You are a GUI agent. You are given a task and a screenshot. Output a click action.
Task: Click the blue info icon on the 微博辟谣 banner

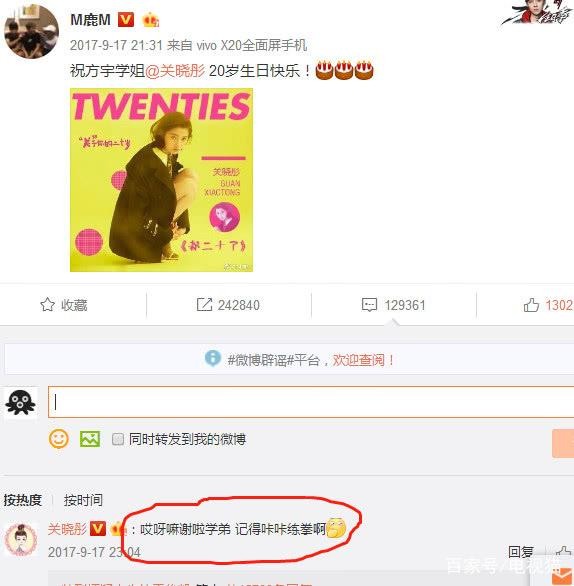tap(213, 359)
